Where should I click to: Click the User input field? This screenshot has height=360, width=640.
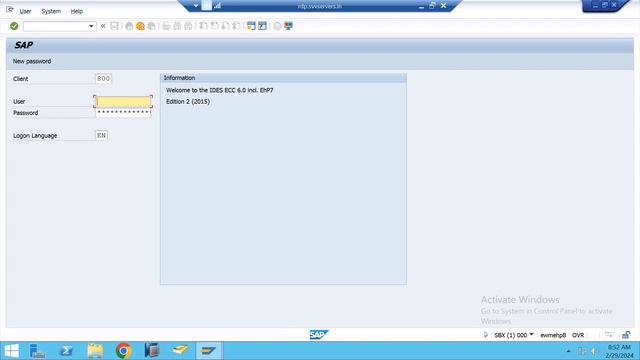tap(123, 101)
